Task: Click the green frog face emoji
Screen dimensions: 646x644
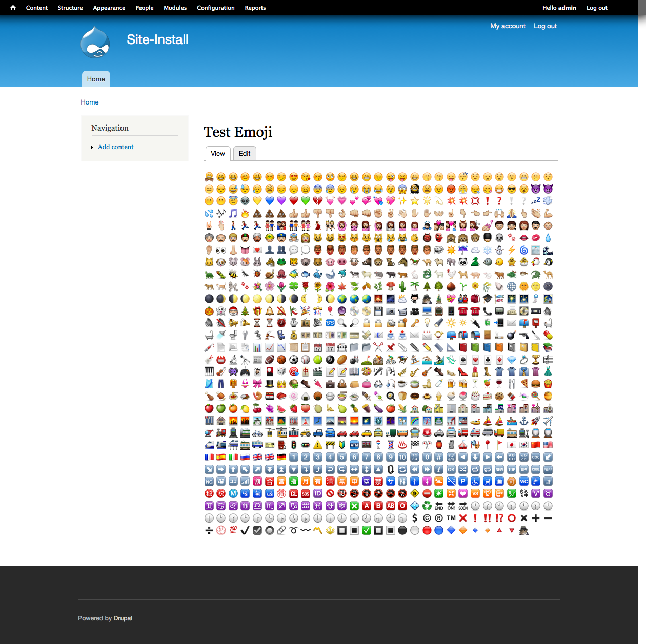Action: 281,262
